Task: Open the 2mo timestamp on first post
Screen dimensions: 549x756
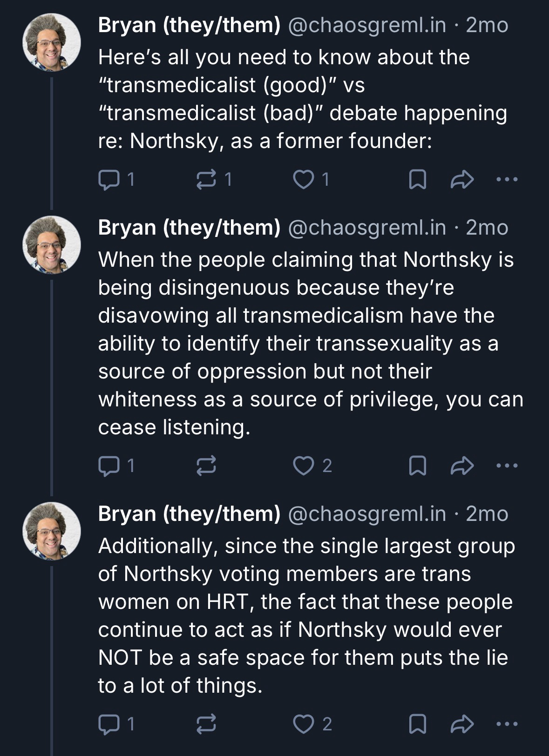Action: point(487,25)
